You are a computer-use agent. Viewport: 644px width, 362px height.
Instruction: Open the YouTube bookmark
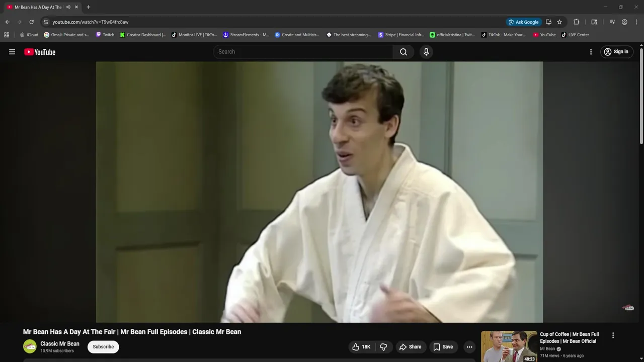point(544,35)
